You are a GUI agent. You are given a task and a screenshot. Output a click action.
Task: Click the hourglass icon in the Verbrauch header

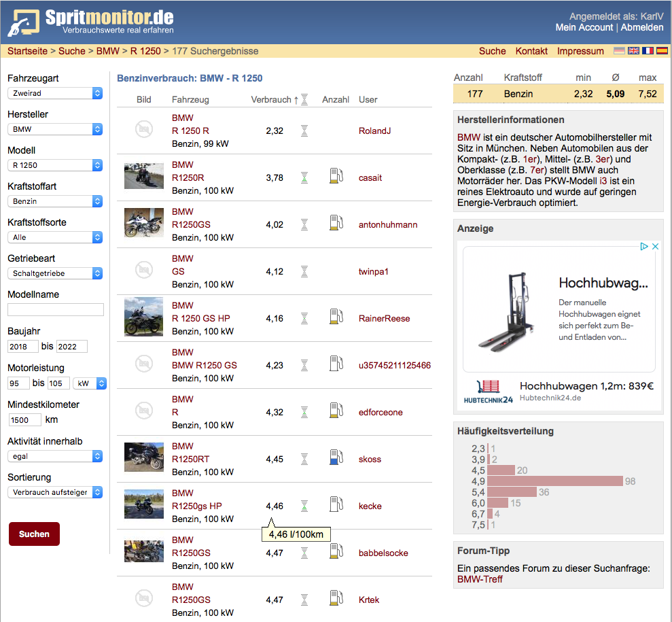304,99
